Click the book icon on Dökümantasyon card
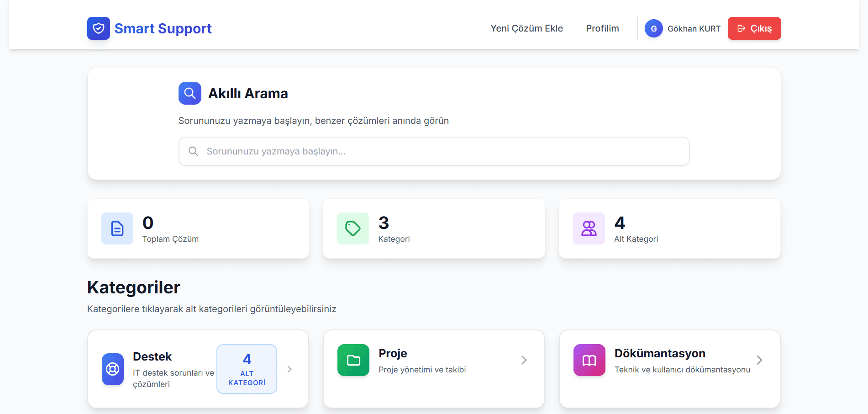This screenshot has height=414, width=868. 589,360
